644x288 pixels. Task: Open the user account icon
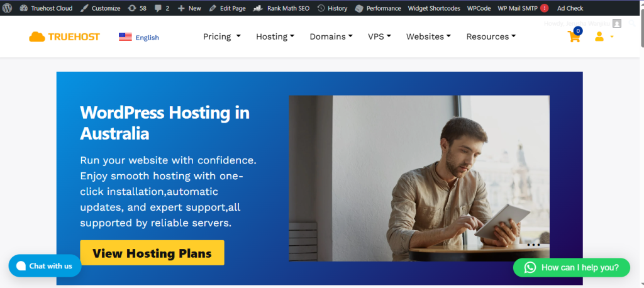(599, 36)
